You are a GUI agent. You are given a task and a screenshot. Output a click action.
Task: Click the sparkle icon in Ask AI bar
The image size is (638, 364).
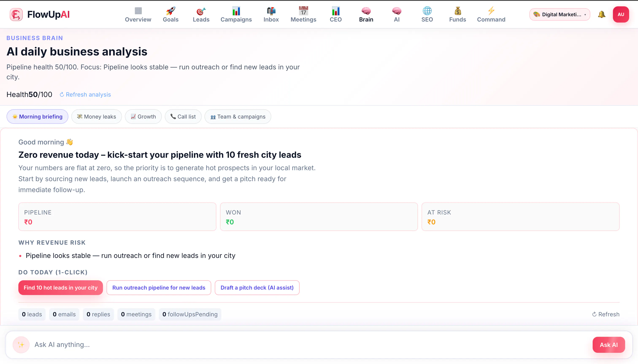tap(21, 345)
